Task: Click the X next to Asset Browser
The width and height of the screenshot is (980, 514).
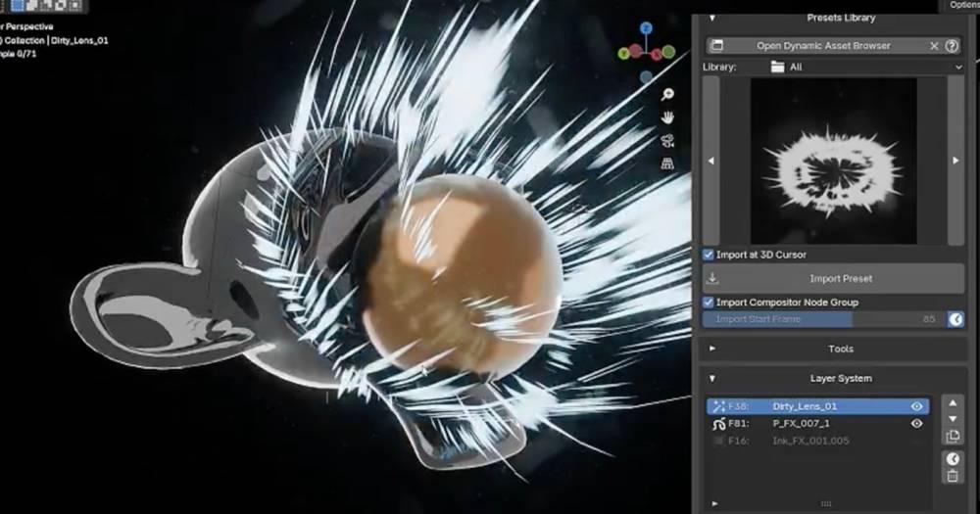Action: pos(934,46)
